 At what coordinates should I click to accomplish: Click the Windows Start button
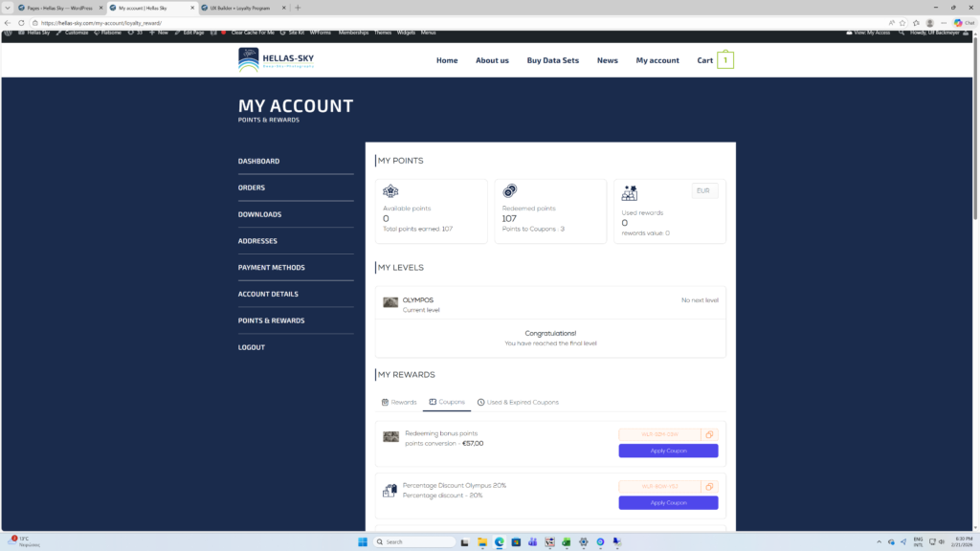pos(364,542)
